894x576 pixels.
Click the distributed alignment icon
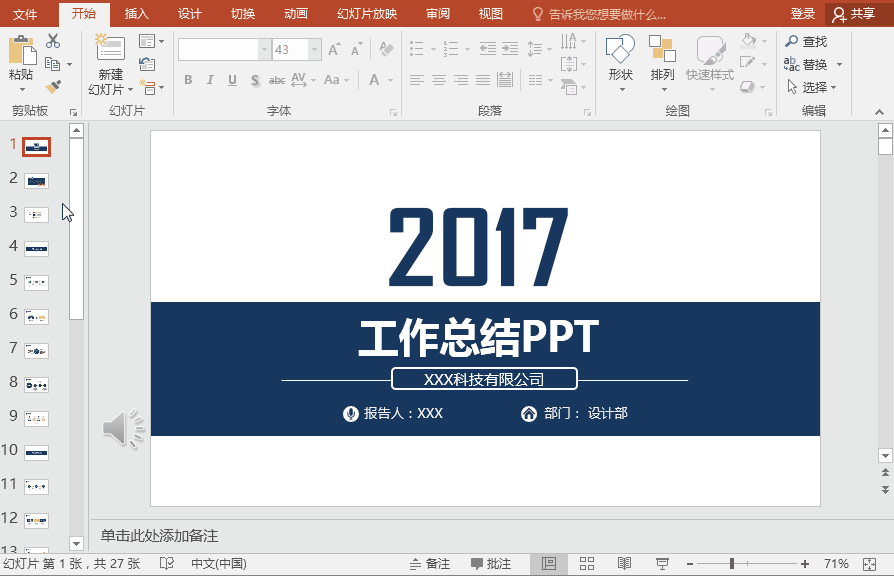click(505, 80)
